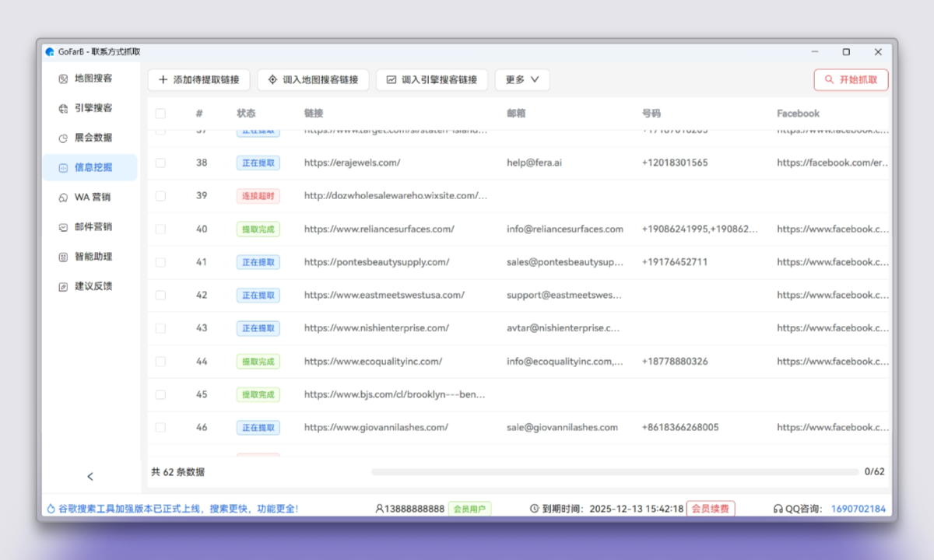Check the checkbox for row 38
The height and width of the screenshot is (560, 934).
point(160,163)
